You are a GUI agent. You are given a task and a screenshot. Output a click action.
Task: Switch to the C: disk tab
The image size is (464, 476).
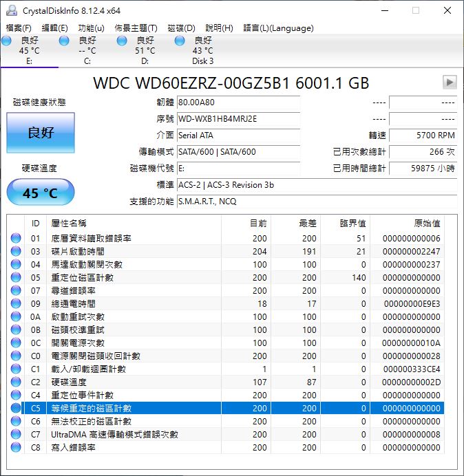87,50
